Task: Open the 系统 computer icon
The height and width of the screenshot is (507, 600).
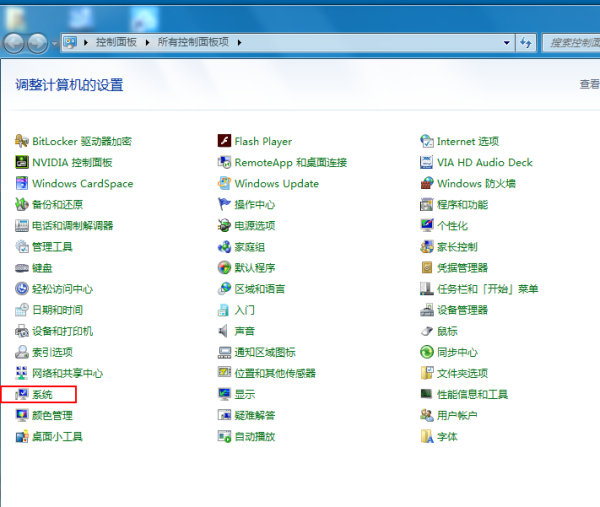Action: [21, 394]
